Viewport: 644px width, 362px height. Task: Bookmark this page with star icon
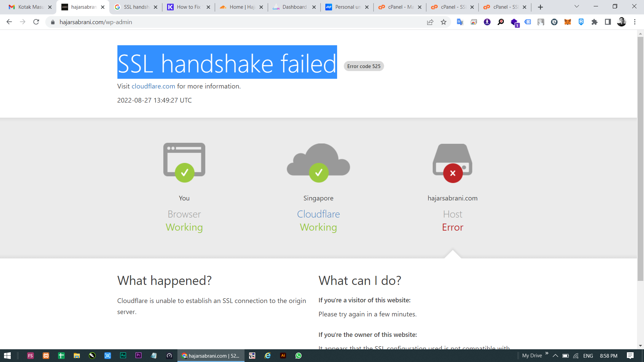point(443,22)
